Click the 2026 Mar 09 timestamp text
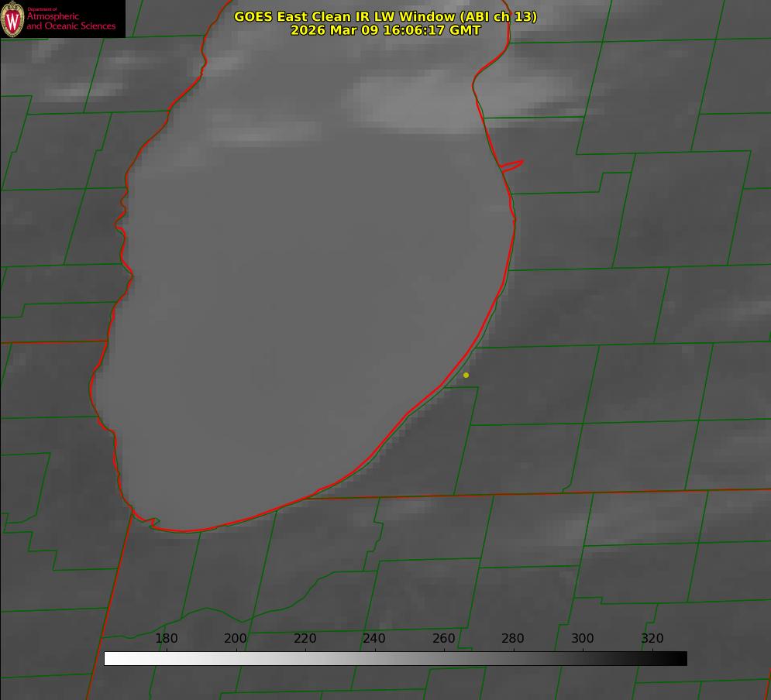Viewport: 771px width, 700px height. pos(385,30)
